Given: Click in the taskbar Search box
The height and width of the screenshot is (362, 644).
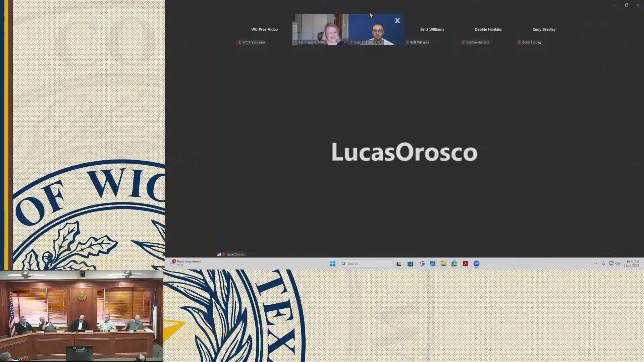Looking at the screenshot, I should [x=366, y=264].
